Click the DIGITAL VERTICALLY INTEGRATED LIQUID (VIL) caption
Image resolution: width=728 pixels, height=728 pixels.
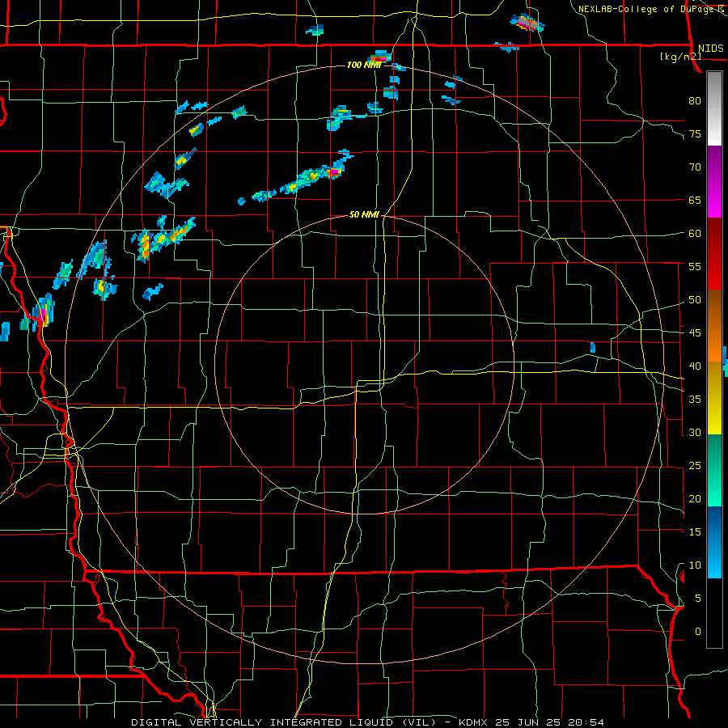click(283, 722)
